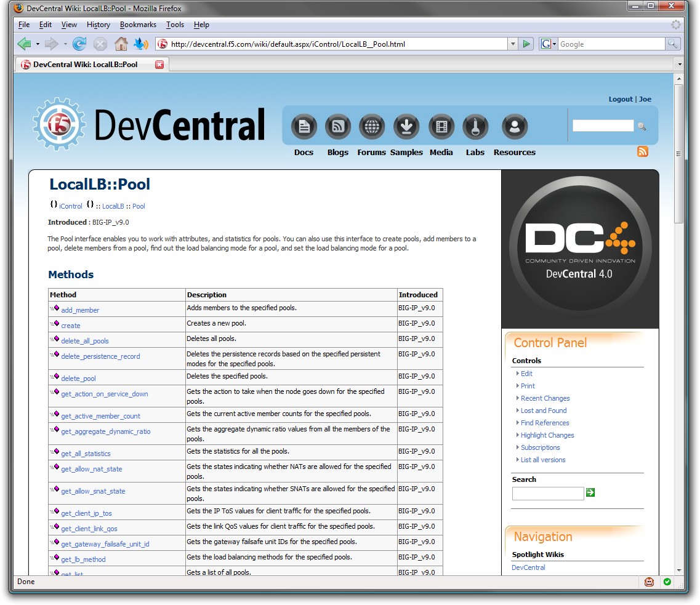Image resolution: width=700 pixels, height=605 pixels.
Task: Click the scrollbar down arrow
Action: [x=679, y=570]
